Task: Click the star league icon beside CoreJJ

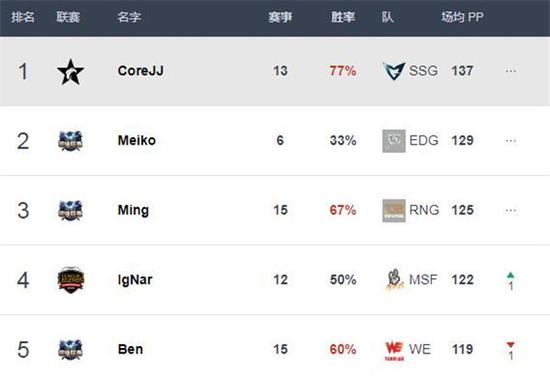Action: [71, 72]
